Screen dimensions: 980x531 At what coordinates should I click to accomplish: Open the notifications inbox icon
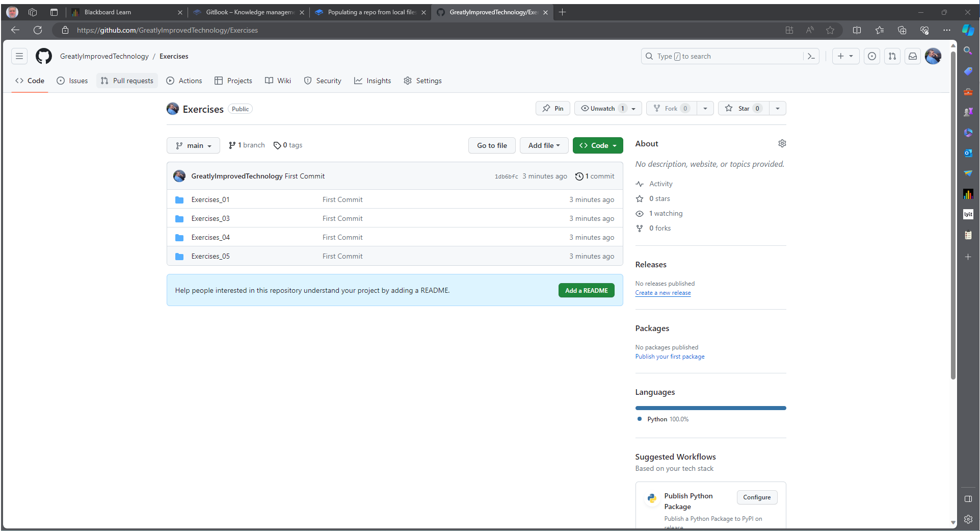[913, 56]
